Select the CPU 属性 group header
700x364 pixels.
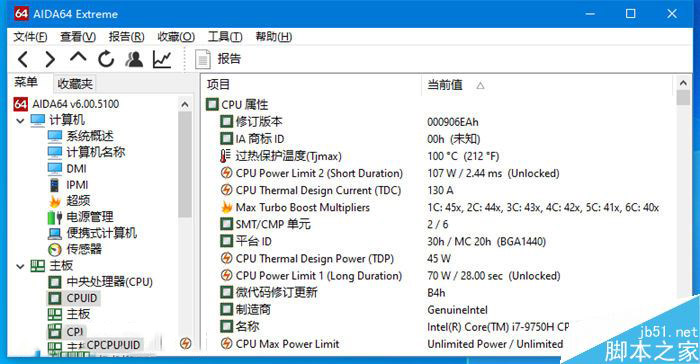(237, 105)
